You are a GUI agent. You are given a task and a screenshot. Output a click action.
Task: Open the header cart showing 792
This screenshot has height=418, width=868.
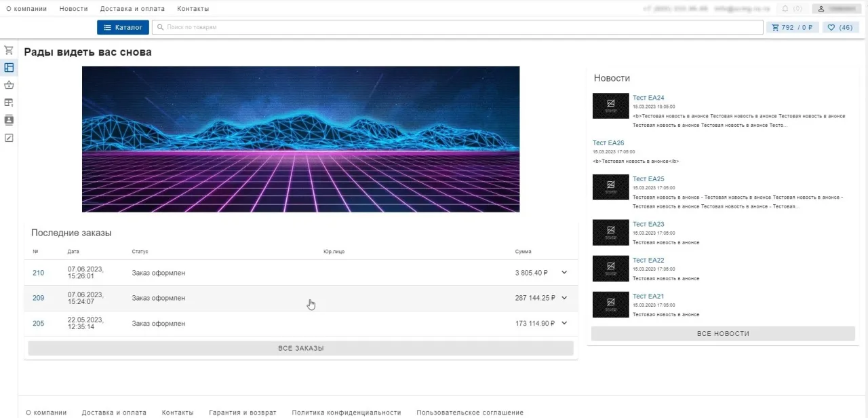click(x=792, y=28)
